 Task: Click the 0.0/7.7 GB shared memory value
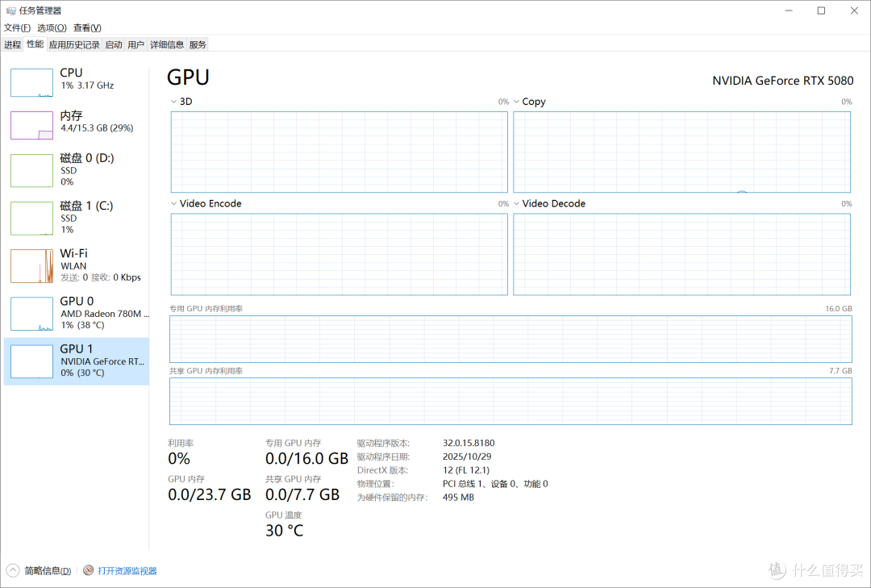point(302,494)
